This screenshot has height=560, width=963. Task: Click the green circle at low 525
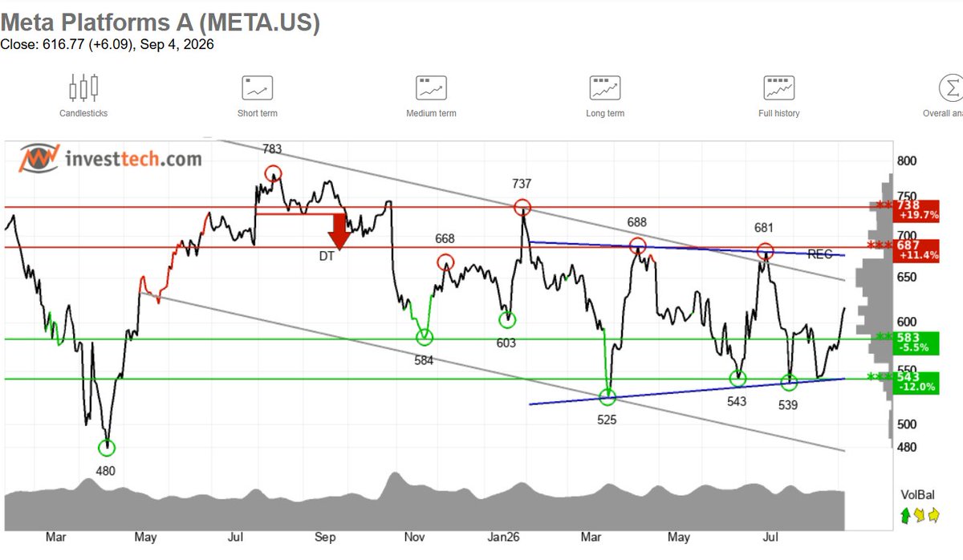[607, 396]
